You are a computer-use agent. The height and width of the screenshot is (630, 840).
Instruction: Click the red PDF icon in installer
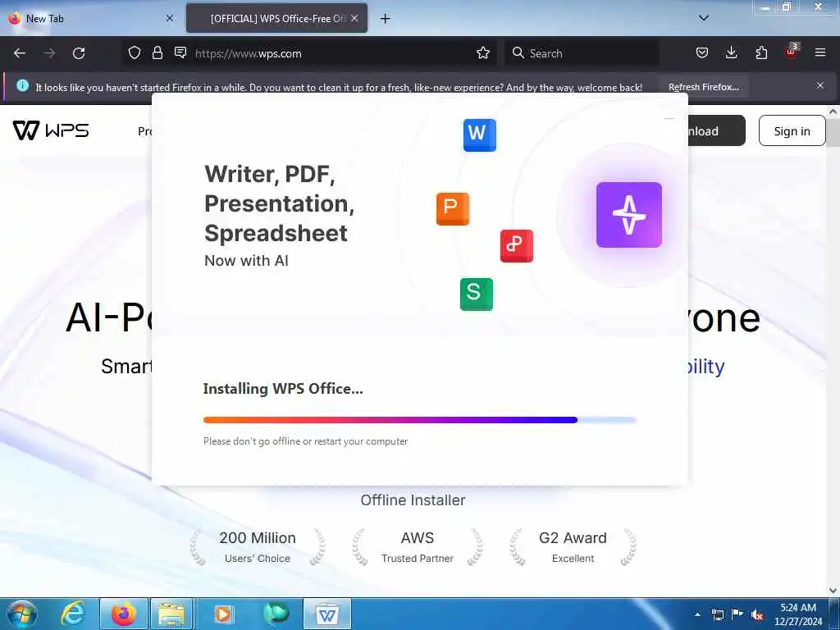pos(517,246)
